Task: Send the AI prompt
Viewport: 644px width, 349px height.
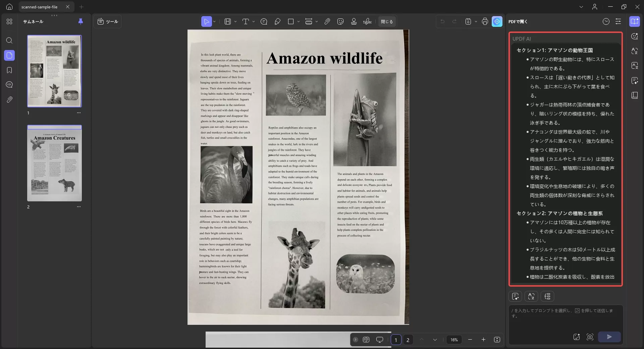Action: click(609, 337)
